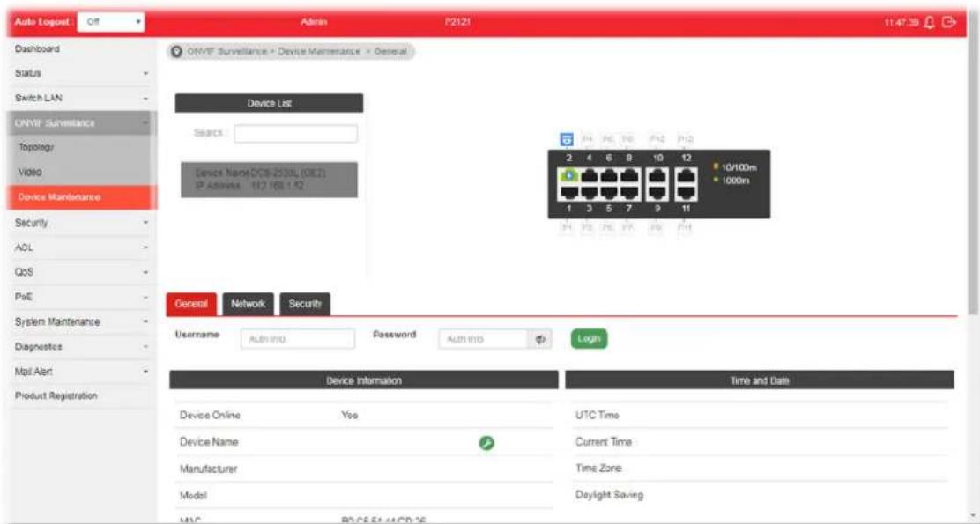The image size is (980, 524).
Task: Select switch port 8 on the panel
Action: (628, 175)
